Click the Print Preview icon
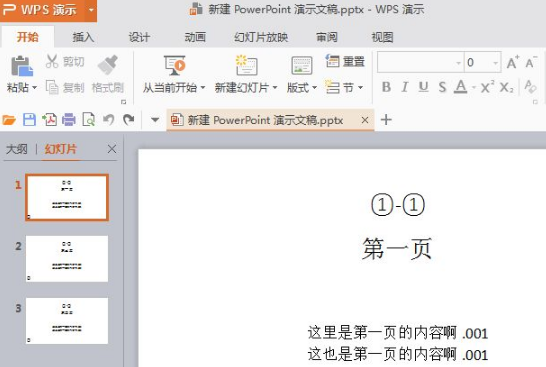 pos(89,120)
